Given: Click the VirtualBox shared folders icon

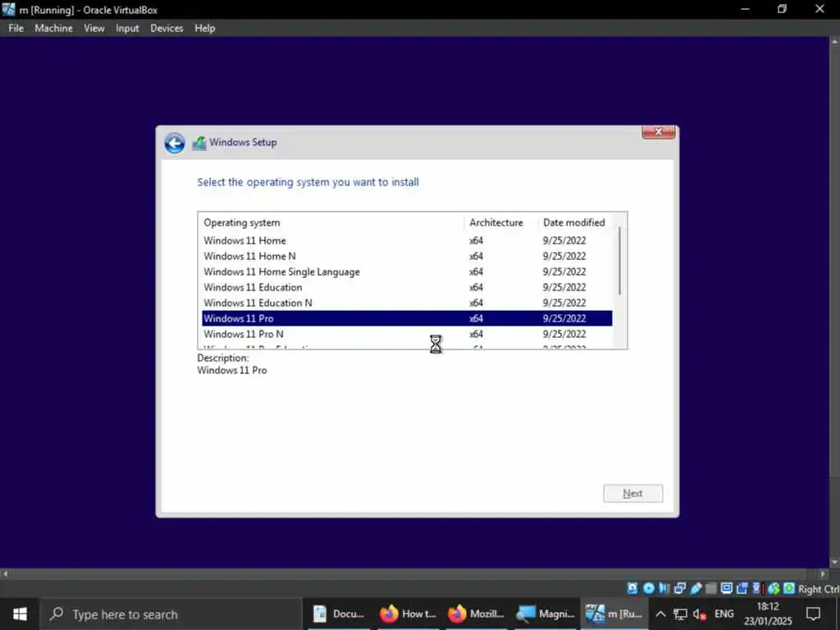Looking at the screenshot, I should pyautogui.click(x=711, y=588).
